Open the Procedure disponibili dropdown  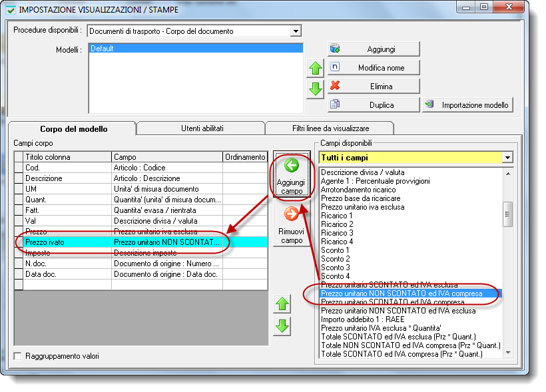tap(296, 31)
